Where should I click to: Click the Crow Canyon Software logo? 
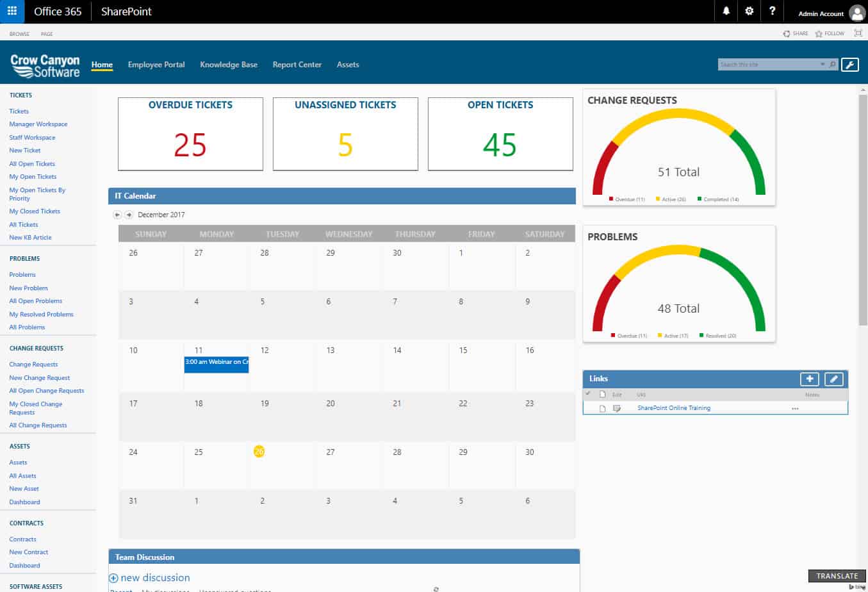[x=45, y=65]
